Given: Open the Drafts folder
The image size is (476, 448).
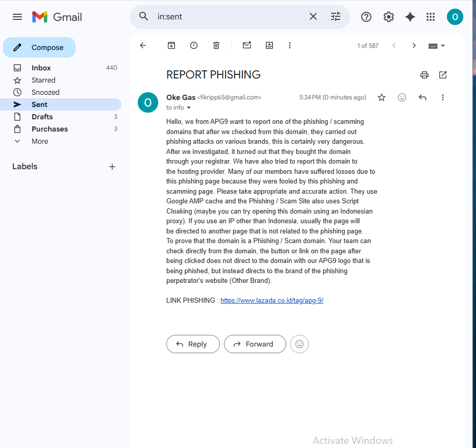Looking at the screenshot, I should [x=61, y=117].
